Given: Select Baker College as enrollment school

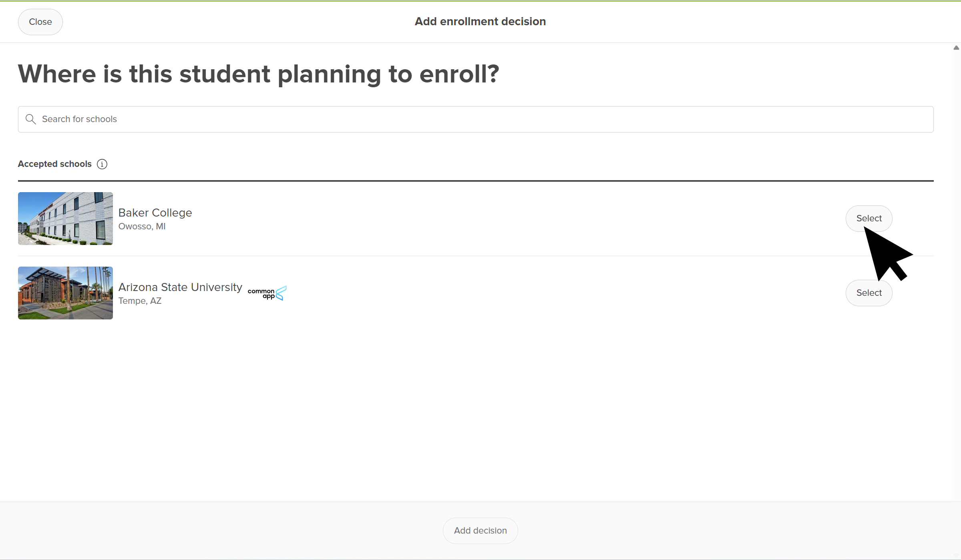Looking at the screenshot, I should tap(869, 219).
